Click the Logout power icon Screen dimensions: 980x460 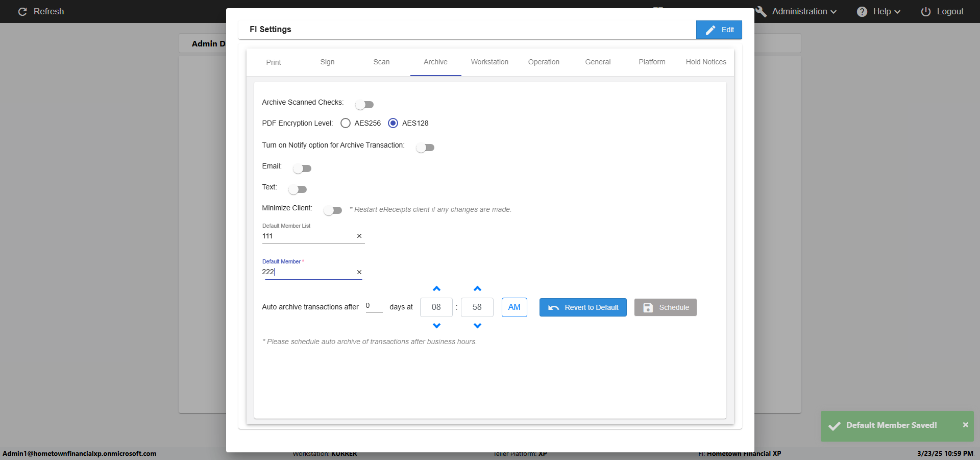click(925, 12)
